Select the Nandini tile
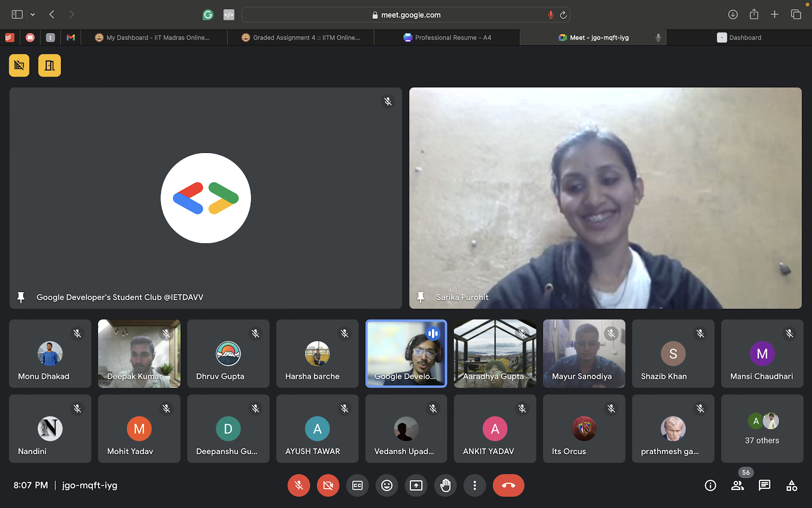 tap(50, 429)
